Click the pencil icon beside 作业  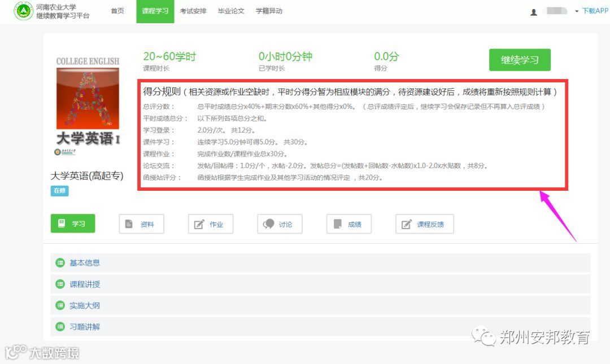(x=199, y=224)
